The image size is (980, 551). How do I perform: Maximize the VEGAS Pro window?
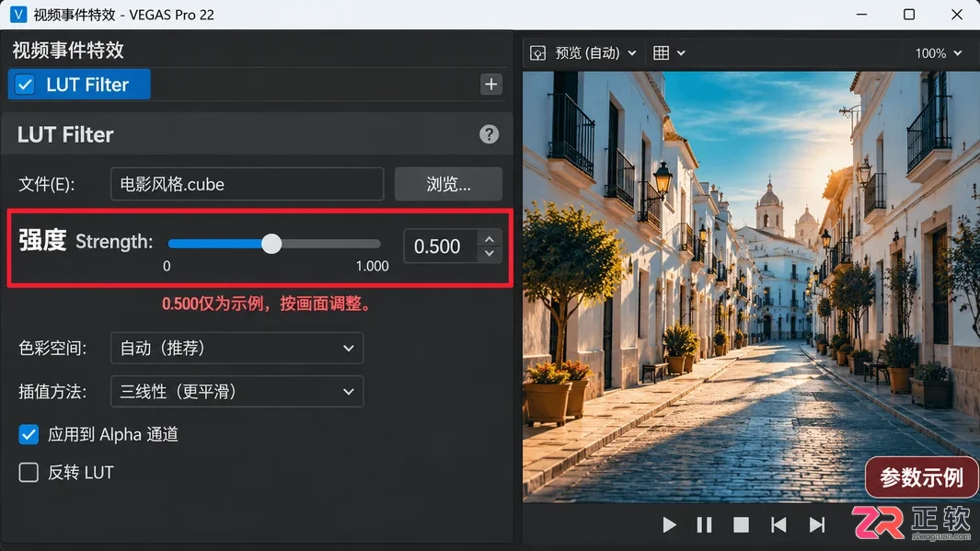point(909,15)
